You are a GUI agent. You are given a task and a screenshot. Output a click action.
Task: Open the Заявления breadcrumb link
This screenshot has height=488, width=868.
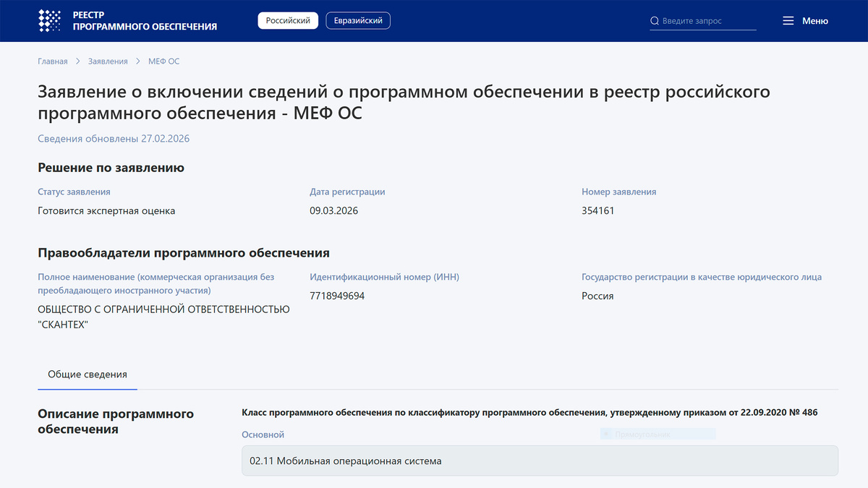coord(108,61)
